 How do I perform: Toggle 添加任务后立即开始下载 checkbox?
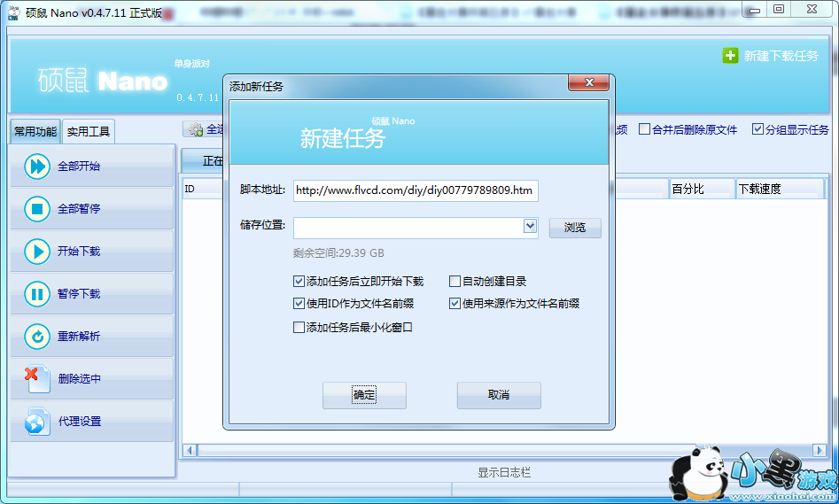click(299, 282)
